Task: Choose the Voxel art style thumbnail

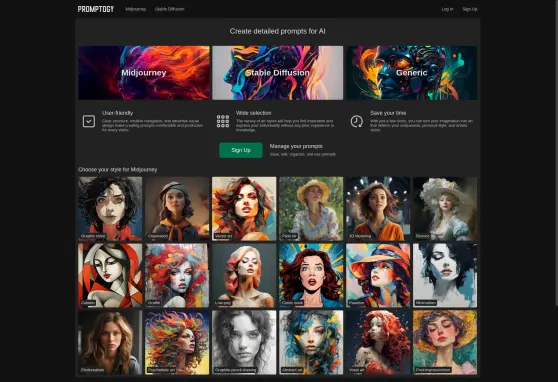Action: (x=378, y=342)
